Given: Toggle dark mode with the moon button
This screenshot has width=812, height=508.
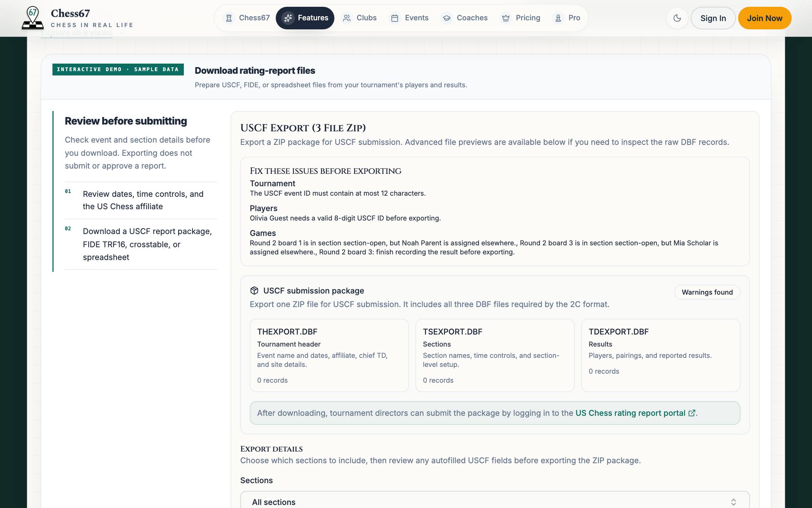Looking at the screenshot, I should pyautogui.click(x=677, y=18).
